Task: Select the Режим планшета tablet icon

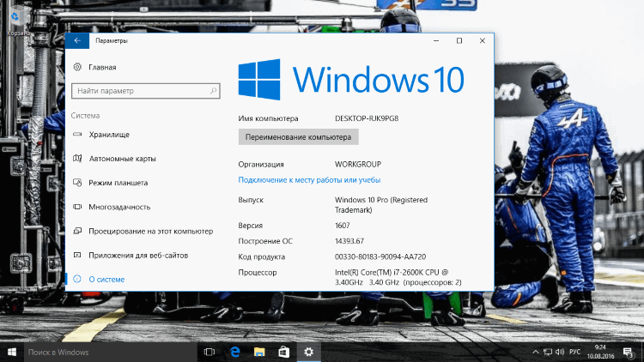Action: [77, 183]
